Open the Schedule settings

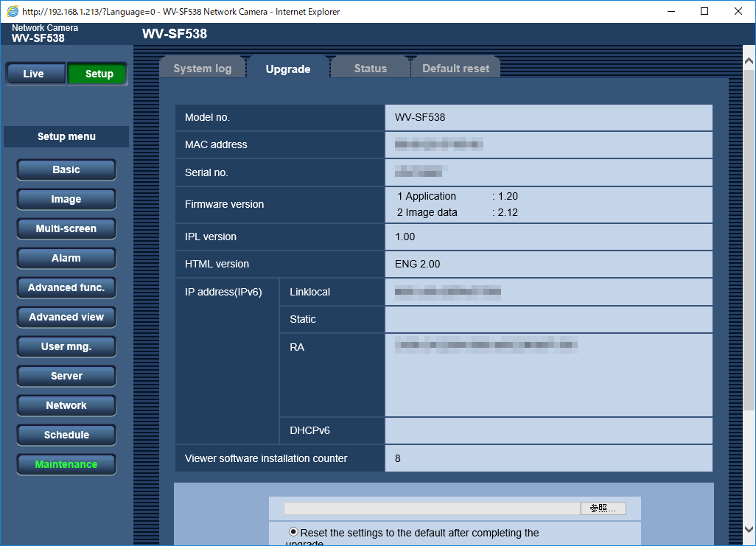pos(66,435)
